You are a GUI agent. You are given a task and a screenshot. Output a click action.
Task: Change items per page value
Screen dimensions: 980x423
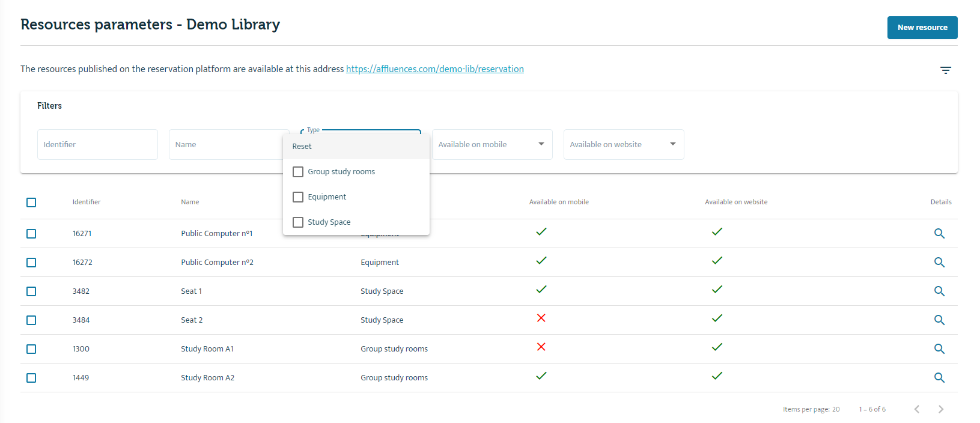click(x=836, y=409)
